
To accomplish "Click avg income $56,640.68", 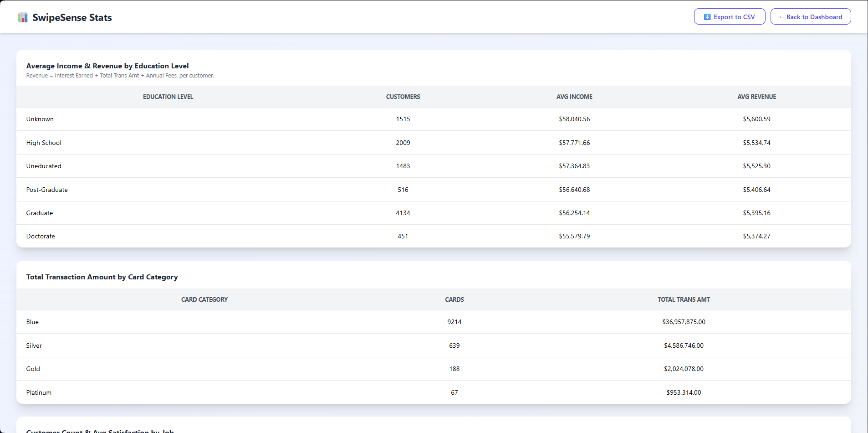I will 574,190.
